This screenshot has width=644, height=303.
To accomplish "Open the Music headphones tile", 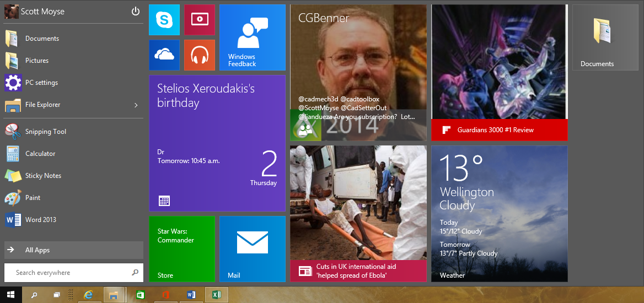I will [x=199, y=55].
